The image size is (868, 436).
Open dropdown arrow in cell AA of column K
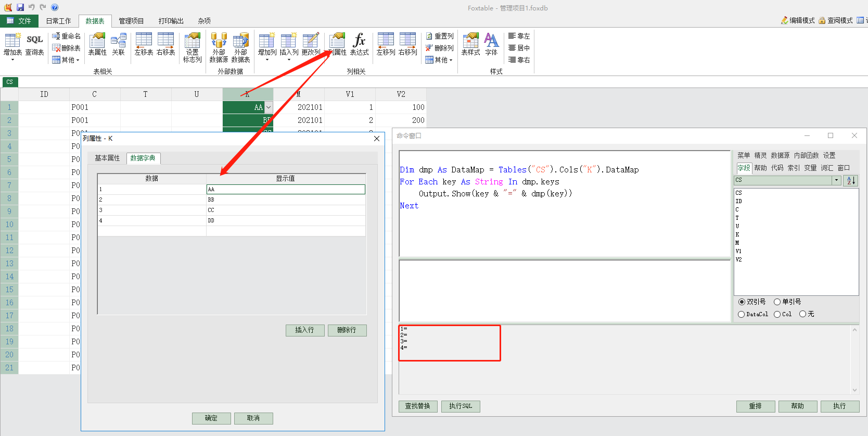pyautogui.click(x=269, y=107)
